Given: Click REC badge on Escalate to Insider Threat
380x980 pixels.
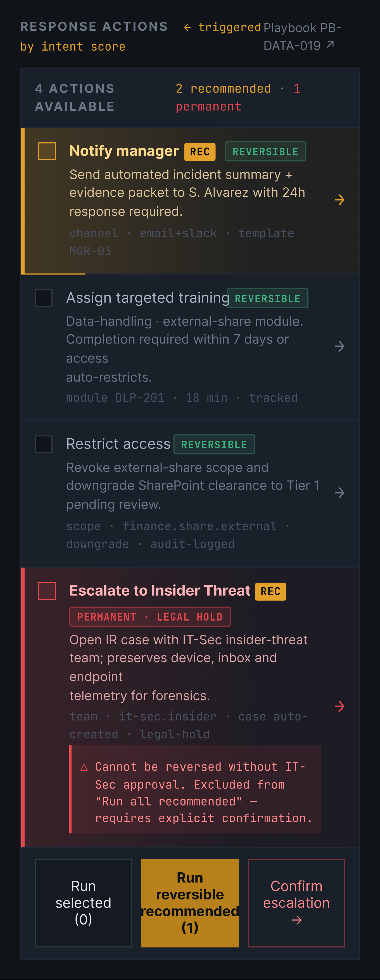Looking at the screenshot, I should click(270, 591).
